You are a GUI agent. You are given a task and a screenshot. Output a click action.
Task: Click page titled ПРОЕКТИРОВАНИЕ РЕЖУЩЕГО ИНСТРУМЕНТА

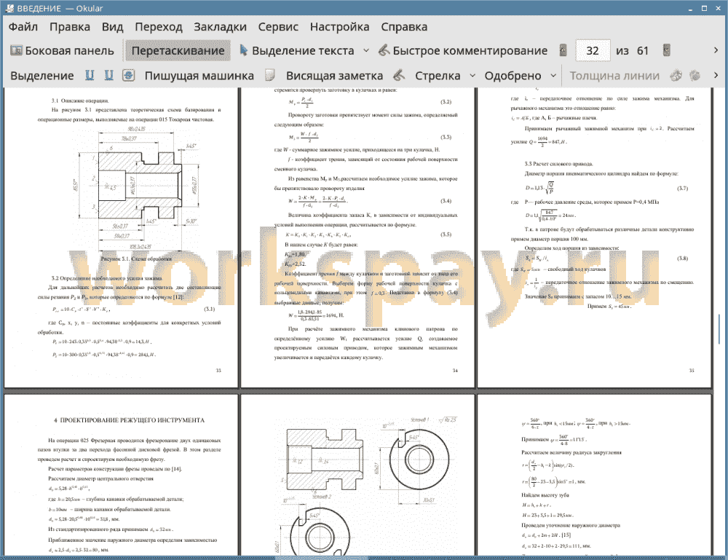(121, 475)
